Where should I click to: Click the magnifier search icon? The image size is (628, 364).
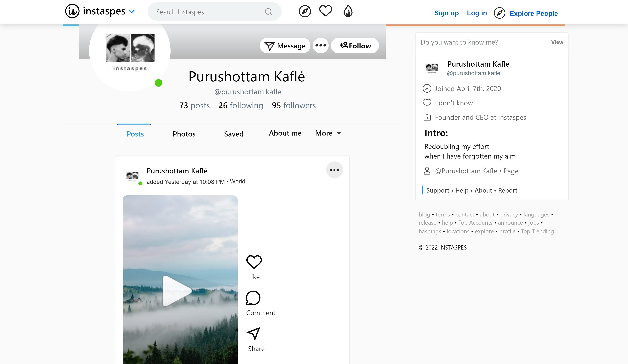[268, 12]
